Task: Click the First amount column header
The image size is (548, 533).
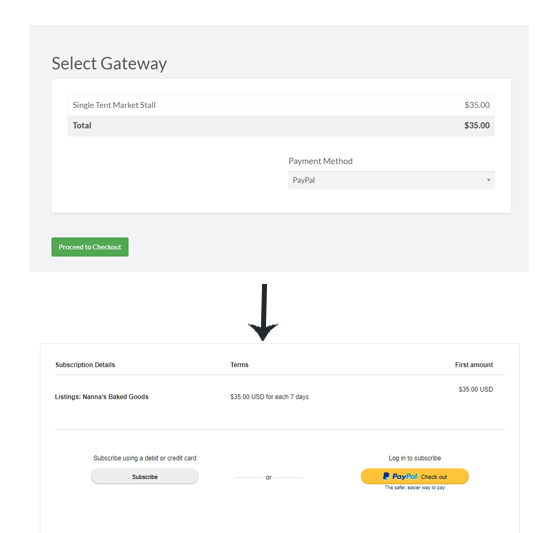Action: [474, 365]
